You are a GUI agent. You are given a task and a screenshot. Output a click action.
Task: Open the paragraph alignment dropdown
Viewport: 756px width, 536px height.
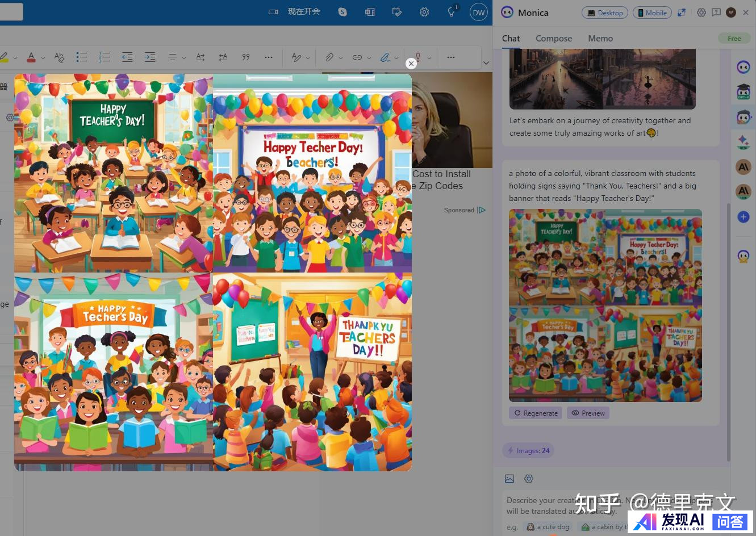pos(184,58)
